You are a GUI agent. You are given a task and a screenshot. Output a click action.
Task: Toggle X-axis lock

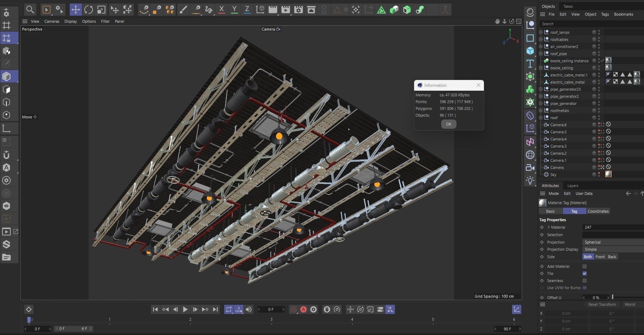point(221,10)
